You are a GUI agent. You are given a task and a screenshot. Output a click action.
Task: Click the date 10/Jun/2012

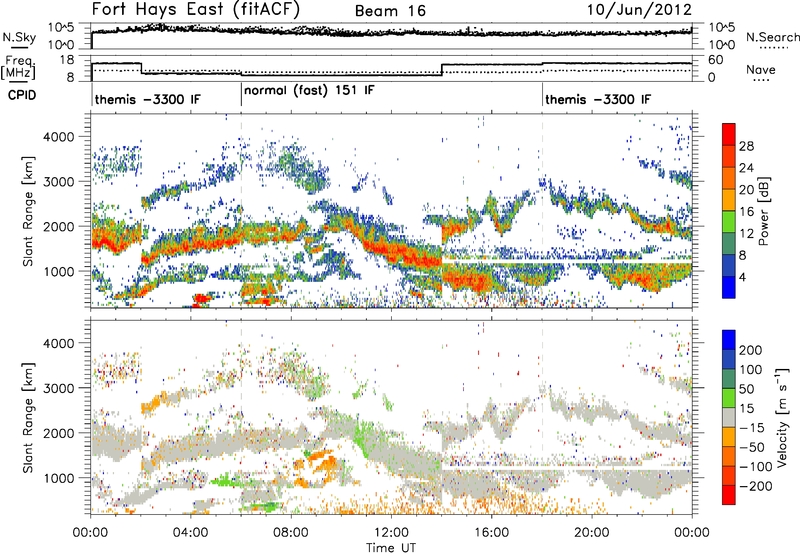639,10
